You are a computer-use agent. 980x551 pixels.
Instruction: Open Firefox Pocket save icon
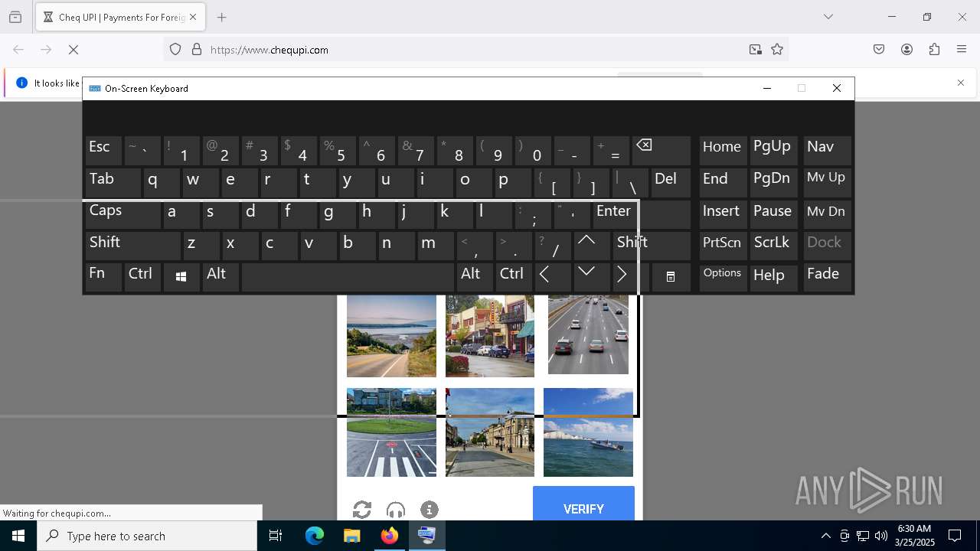coord(879,50)
